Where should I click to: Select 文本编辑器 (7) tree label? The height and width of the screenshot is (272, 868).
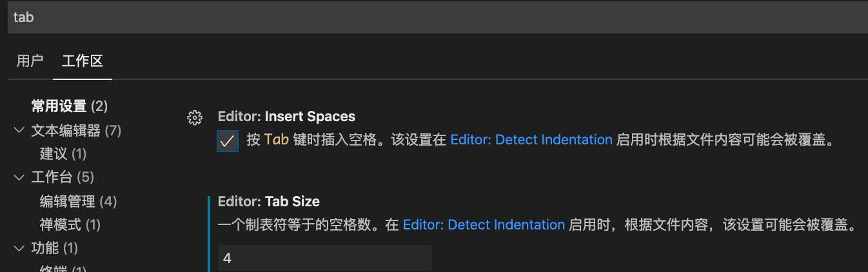click(x=76, y=131)
